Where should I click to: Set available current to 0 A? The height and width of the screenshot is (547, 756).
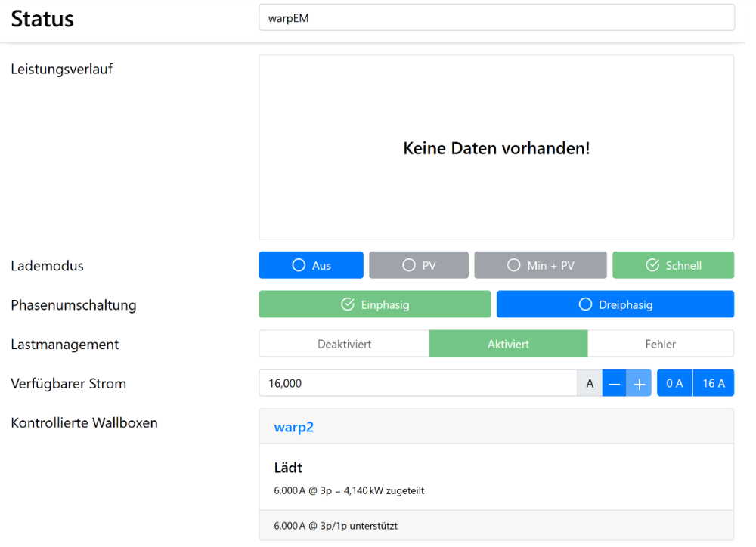pyautogui.click(x=674, y=384)
